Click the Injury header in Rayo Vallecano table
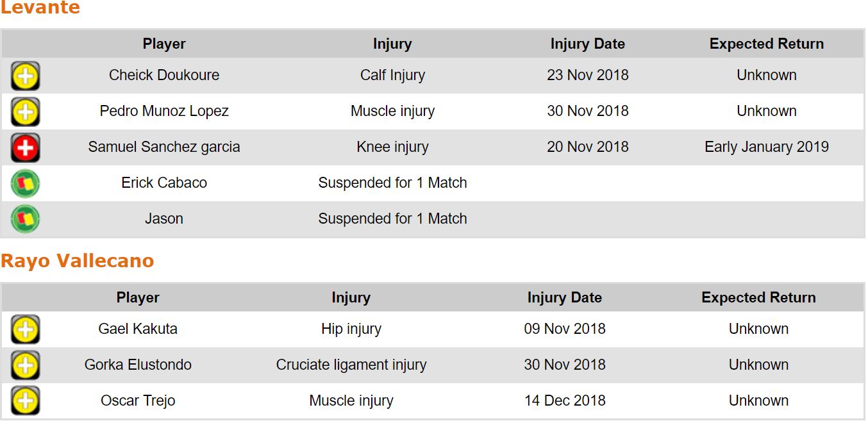Screen dimensions: 868x421 351,298
